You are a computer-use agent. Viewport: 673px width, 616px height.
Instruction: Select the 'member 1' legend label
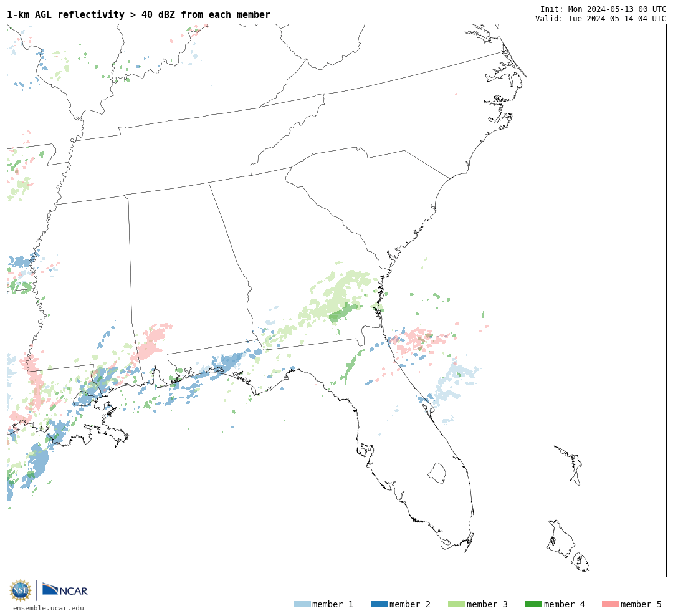[x=333, y=604]
